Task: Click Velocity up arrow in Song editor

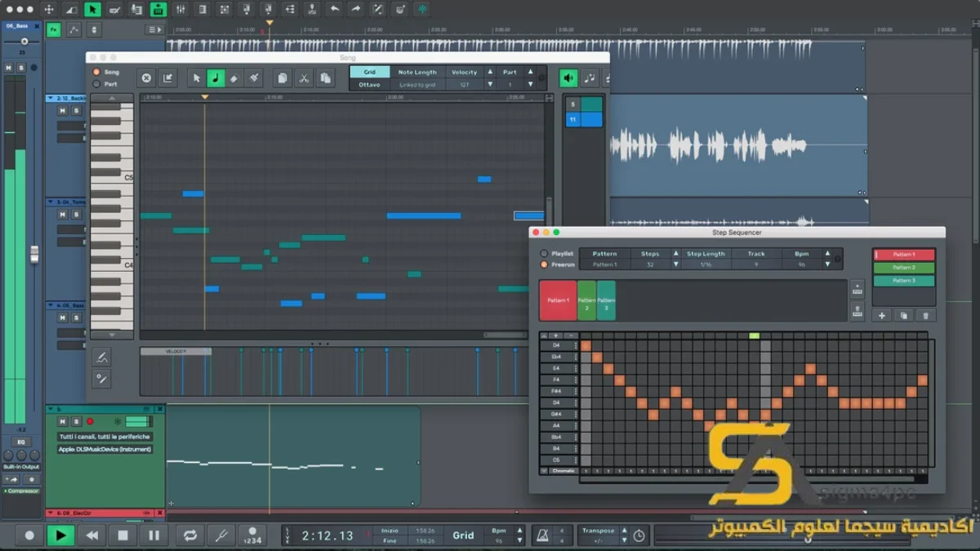Action: (491, 72)
